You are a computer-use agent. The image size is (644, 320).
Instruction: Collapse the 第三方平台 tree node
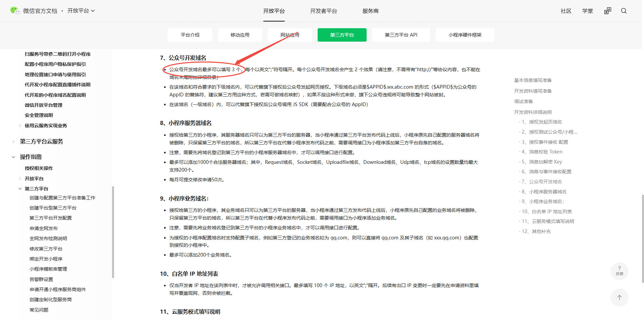pyautogui.click(x=20, y=189)
